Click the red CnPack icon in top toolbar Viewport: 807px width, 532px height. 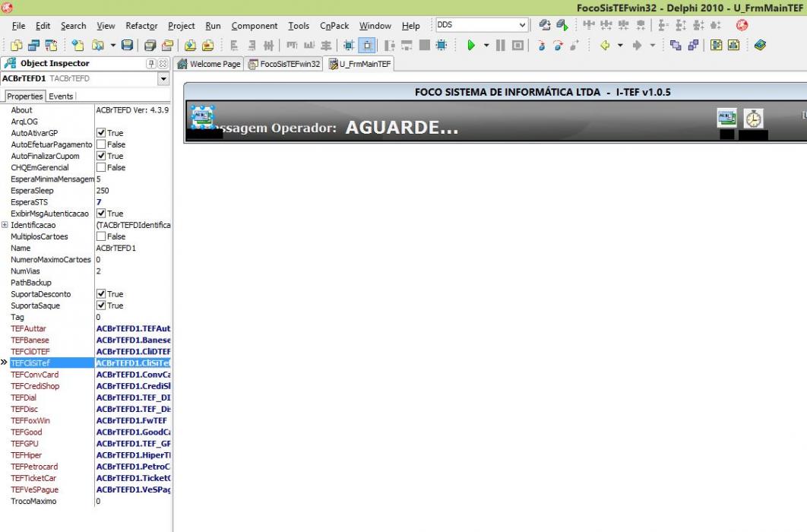(x=742, y=24)
